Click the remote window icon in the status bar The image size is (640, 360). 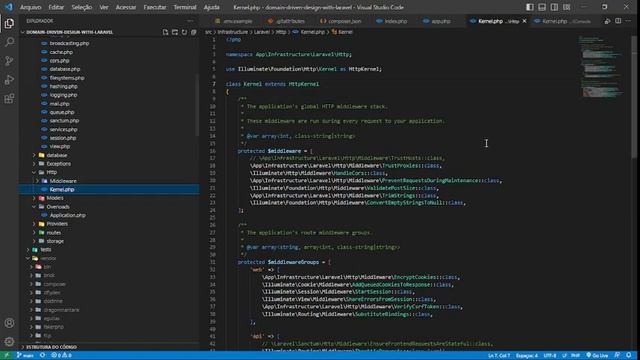[x=6, y=356]
